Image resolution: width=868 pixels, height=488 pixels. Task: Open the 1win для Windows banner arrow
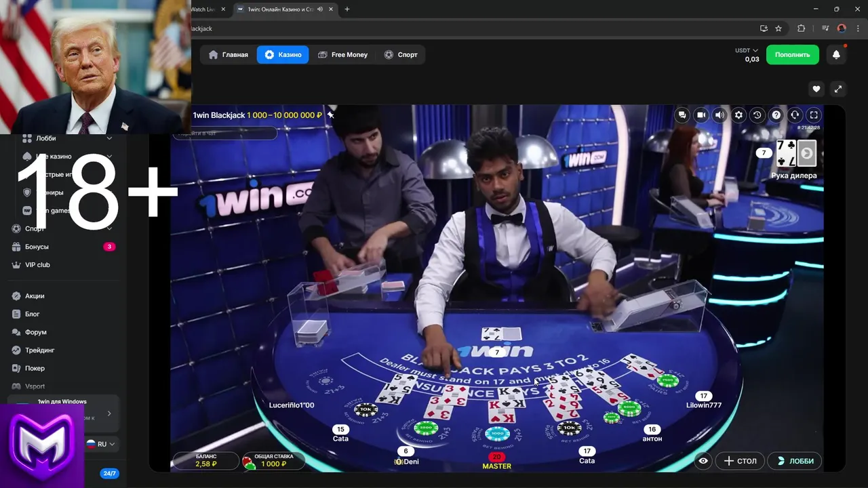[x=109, y=413]
